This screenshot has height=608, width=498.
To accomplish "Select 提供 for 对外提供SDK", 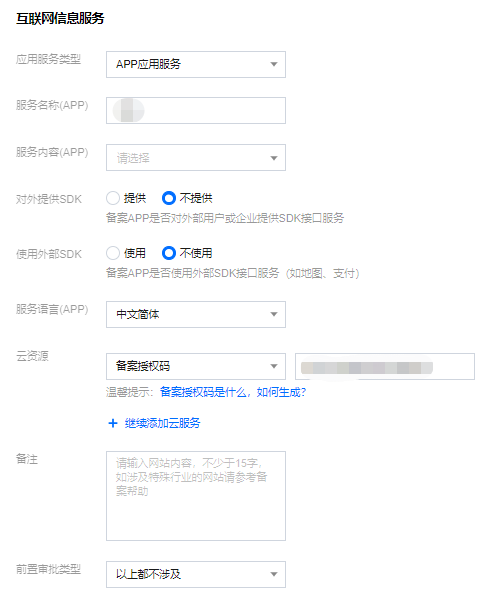I will tap(113, 198).
